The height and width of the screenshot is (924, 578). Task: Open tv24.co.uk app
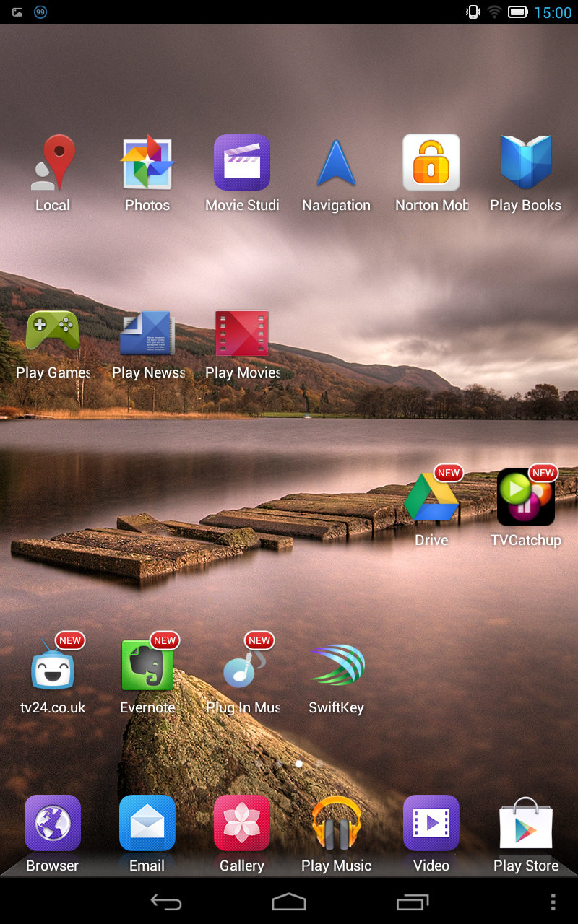[53, 666]
